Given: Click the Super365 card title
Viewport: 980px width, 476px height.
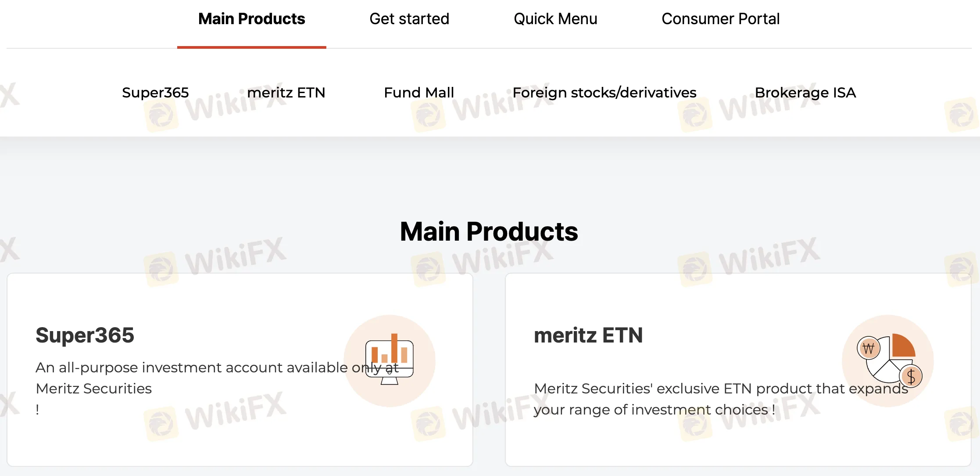Looking at the screenshot, I should 85,335.
